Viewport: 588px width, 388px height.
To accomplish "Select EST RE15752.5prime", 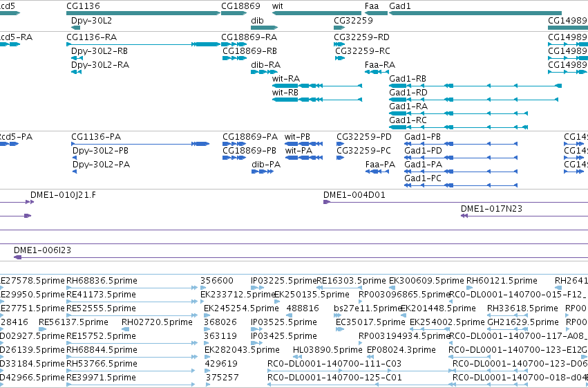I will [132, 343].
